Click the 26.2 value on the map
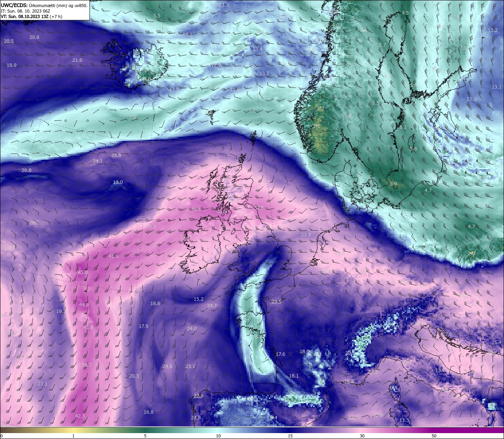This screenshot has height=439, width=504. coord(34,223)
